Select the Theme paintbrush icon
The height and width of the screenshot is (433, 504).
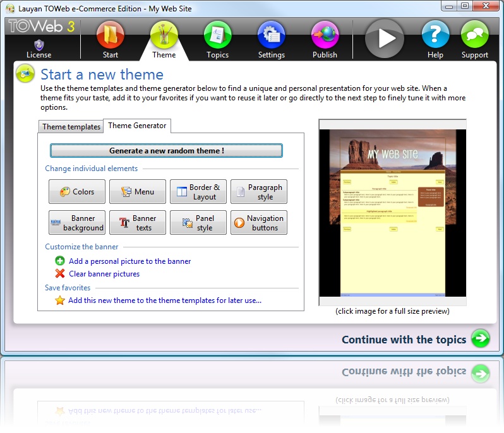[x=164, y=35]
